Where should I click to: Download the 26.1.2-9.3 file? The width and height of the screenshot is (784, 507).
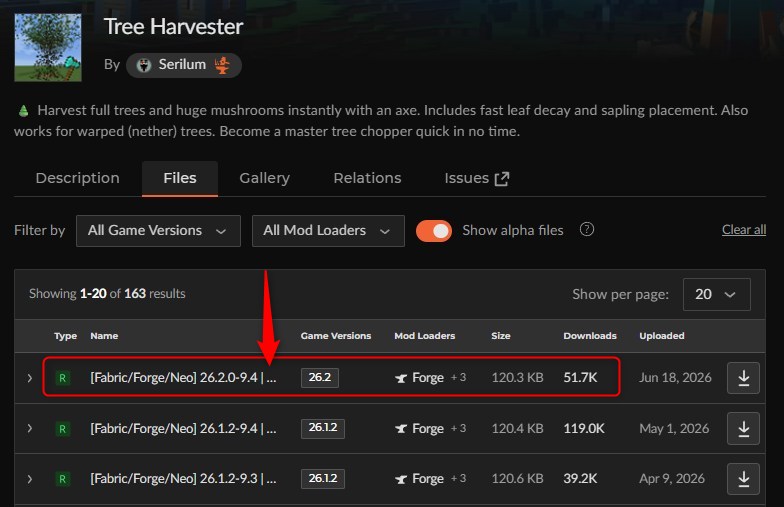point(743,479)
